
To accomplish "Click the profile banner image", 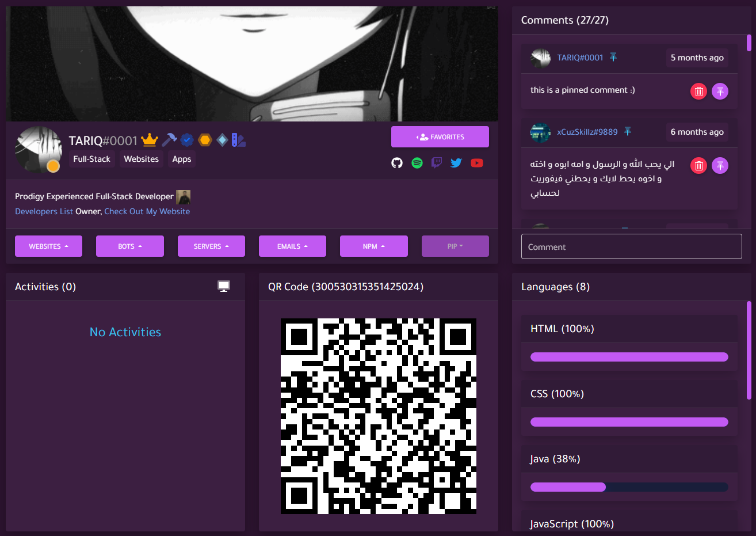I will (252, 64).
